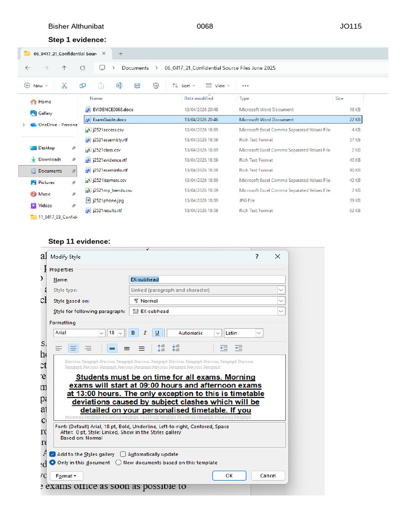Open Gallery in the navigation pane
This screenshot has width=399, height=532.
tap(45, 113)
